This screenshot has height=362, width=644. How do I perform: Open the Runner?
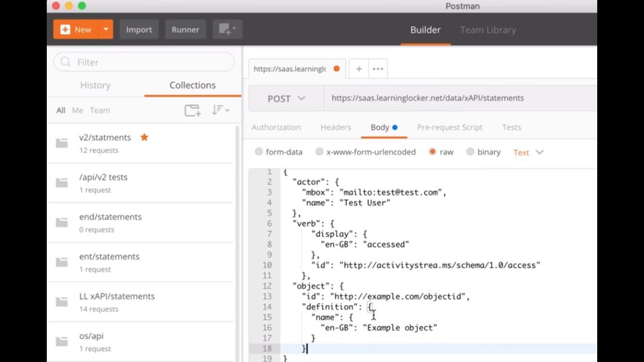(x=185, y=30)
